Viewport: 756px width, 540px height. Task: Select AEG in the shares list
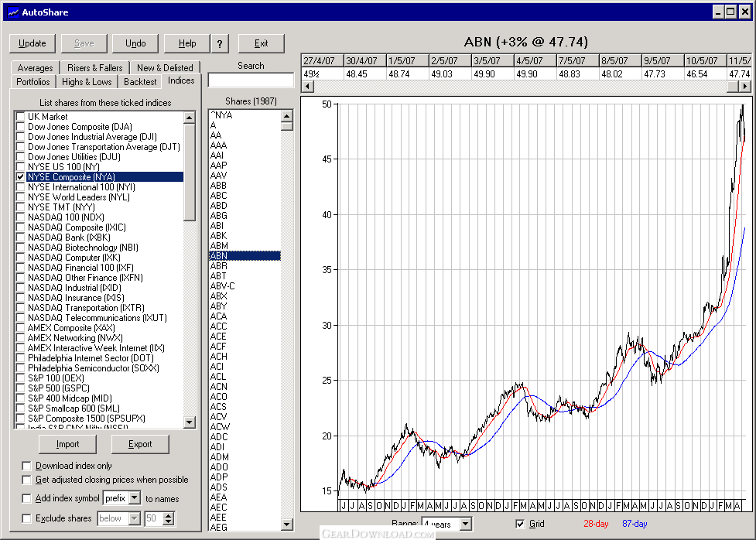click(x=245, y=527)
